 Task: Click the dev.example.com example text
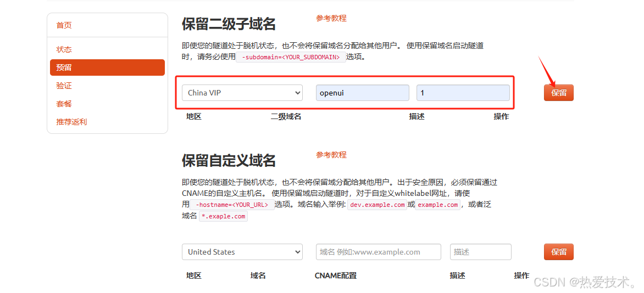(377, 205)
